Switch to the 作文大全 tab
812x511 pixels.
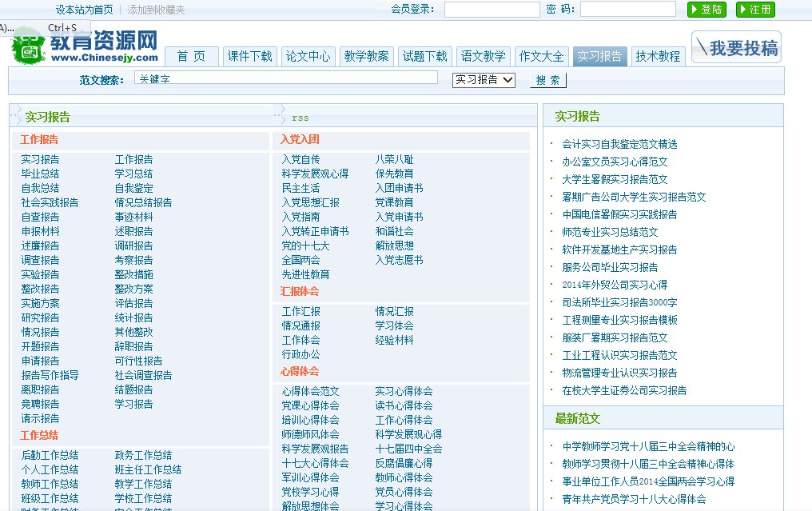click(541, 57)
